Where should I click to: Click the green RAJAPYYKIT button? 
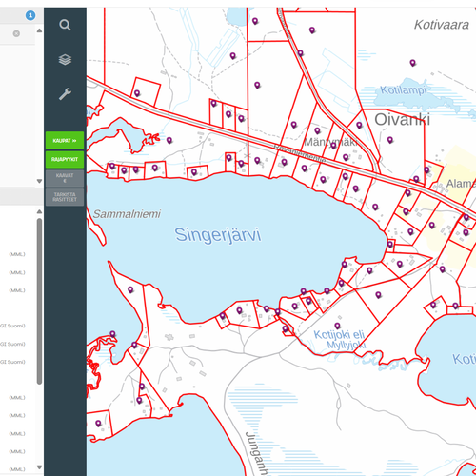coord(65,159)
